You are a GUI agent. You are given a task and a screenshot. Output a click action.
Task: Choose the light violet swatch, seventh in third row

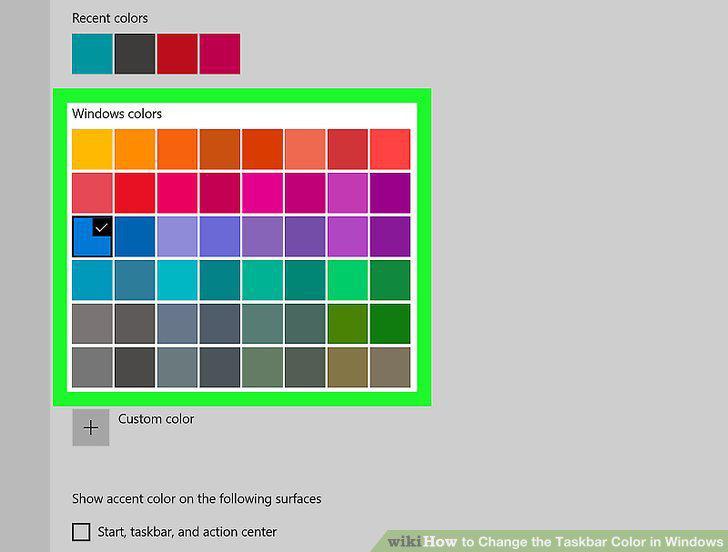pyautogui.click(x=348, y=236)
